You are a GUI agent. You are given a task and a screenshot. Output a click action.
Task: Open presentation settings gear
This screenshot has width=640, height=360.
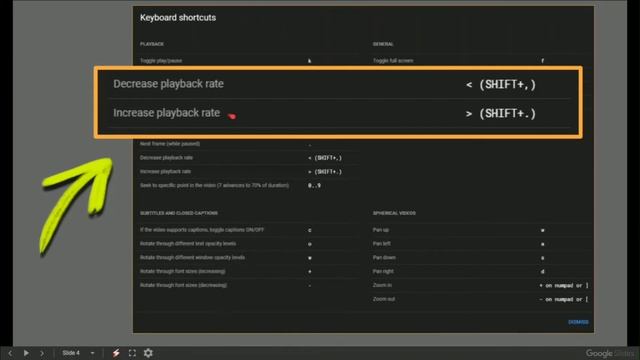click(148, 353)
